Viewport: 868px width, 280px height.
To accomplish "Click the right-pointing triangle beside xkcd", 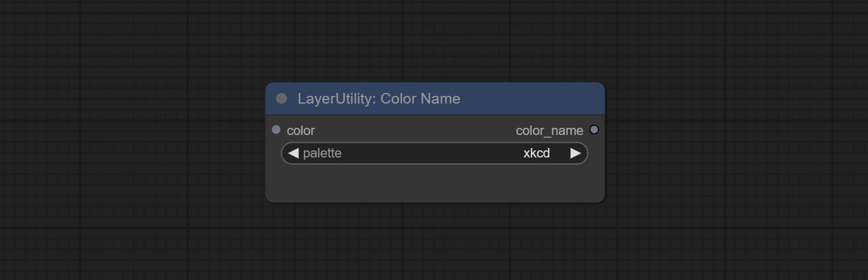I will pos(575,153).
